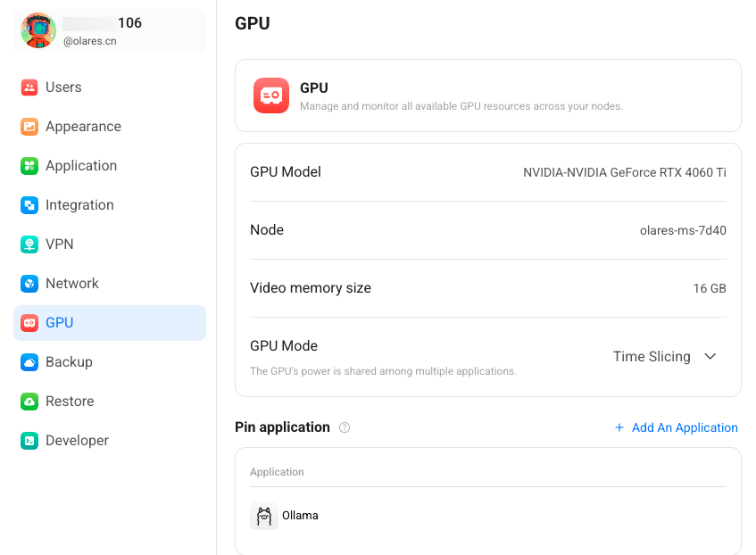
Task: Click the Developer terminal icon
Action: tap(29, 441)
